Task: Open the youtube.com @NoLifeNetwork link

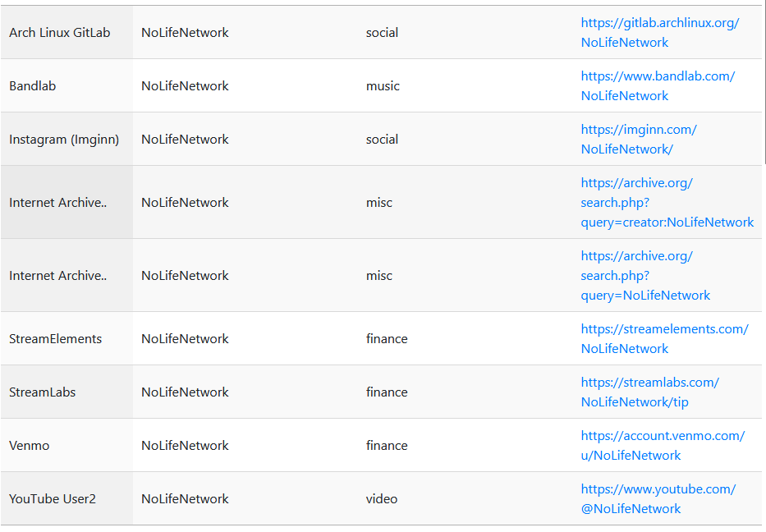Action: click(x=658, y=499)
